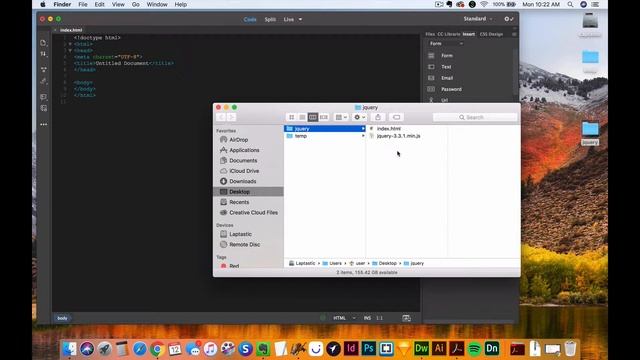Open Standard workspace dropdown in Dreamweaver
This screenshot has width=640, height=360.
click(478, 19)
